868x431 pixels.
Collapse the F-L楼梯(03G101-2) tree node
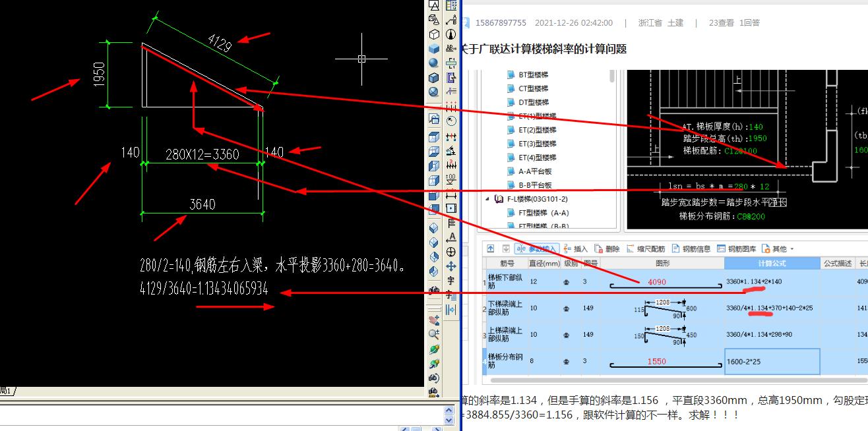pos(488,198)
